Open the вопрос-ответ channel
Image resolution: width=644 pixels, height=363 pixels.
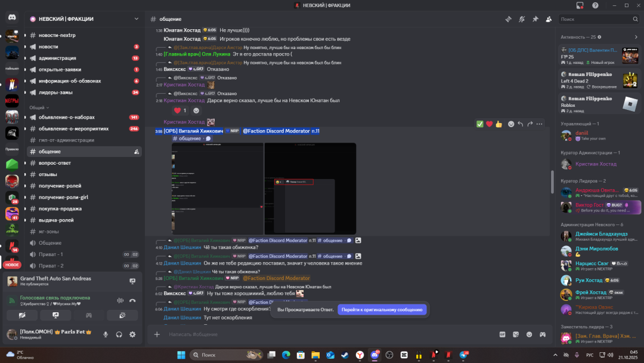tap(55, 163)
